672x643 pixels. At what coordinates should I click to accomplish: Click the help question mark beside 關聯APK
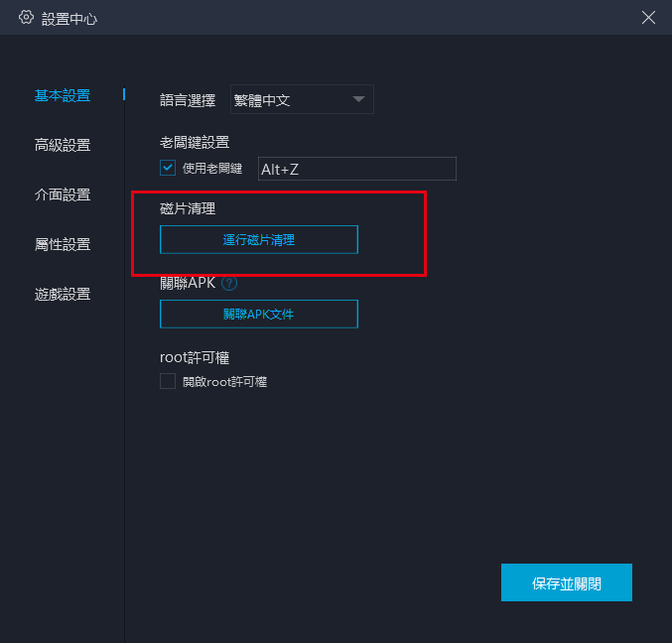click(229, 283)
